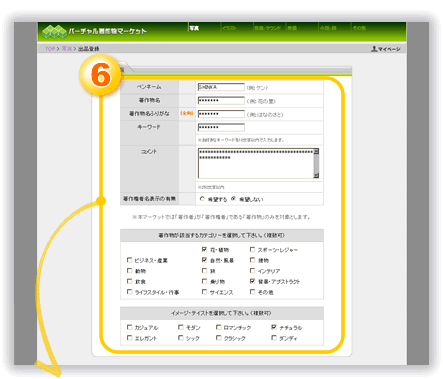This screenshot has width=443, height=379.
Task: Check the サイエンス category checkbox
Action: coord(204,292)
